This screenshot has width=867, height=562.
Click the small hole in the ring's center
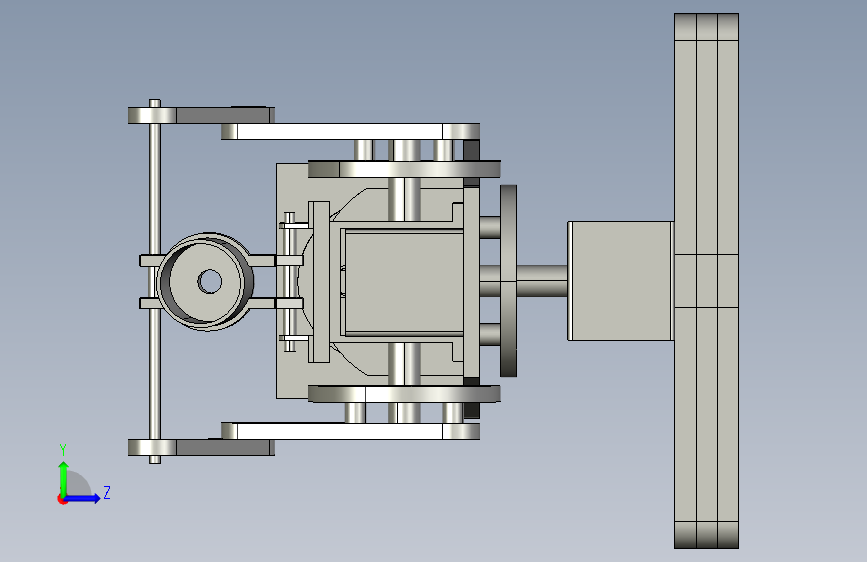[210, 281]
